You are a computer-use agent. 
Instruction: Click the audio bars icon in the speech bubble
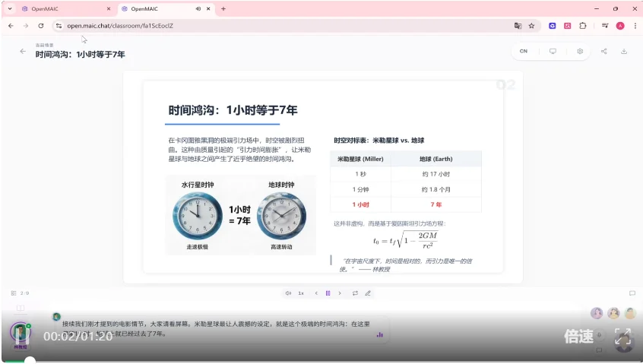[380, 334]
